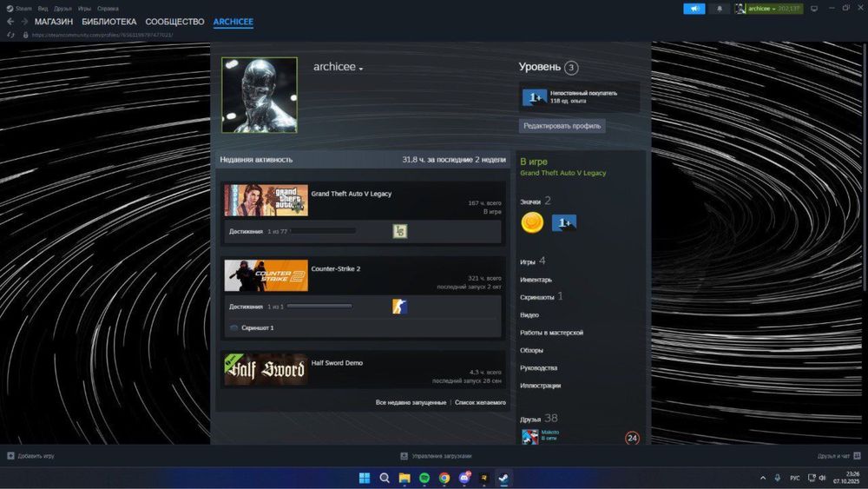This screenshot has width=868, height=489.
Task: Open the Скриншот 1 link
Action: [258, 327]
